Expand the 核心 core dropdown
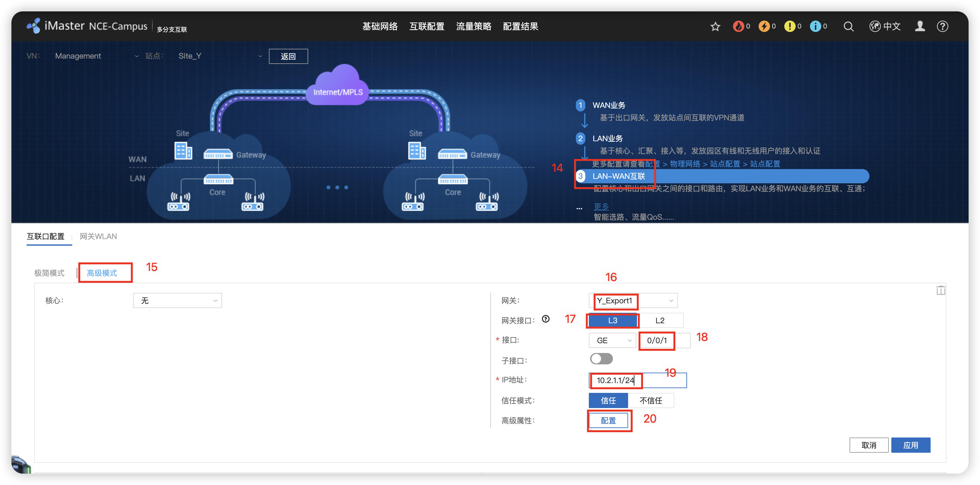The width and height of the screenshot is (980, 485). click(177, 301)
